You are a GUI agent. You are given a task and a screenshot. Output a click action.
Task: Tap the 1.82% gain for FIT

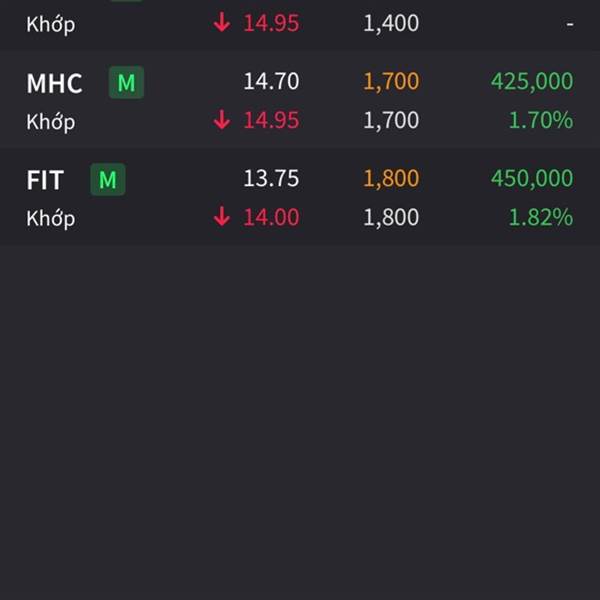pos(541,217)
